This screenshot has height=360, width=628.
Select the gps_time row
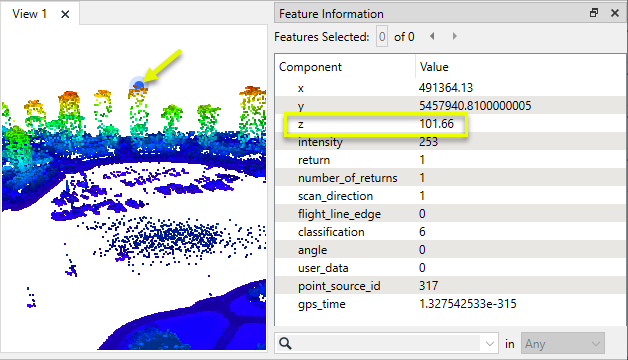pyautogui.click(x=451, y=304)
